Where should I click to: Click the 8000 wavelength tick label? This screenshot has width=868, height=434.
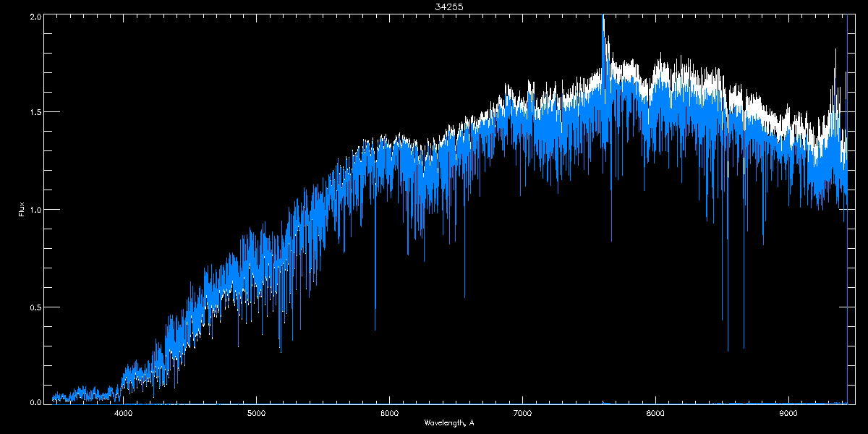655,414
